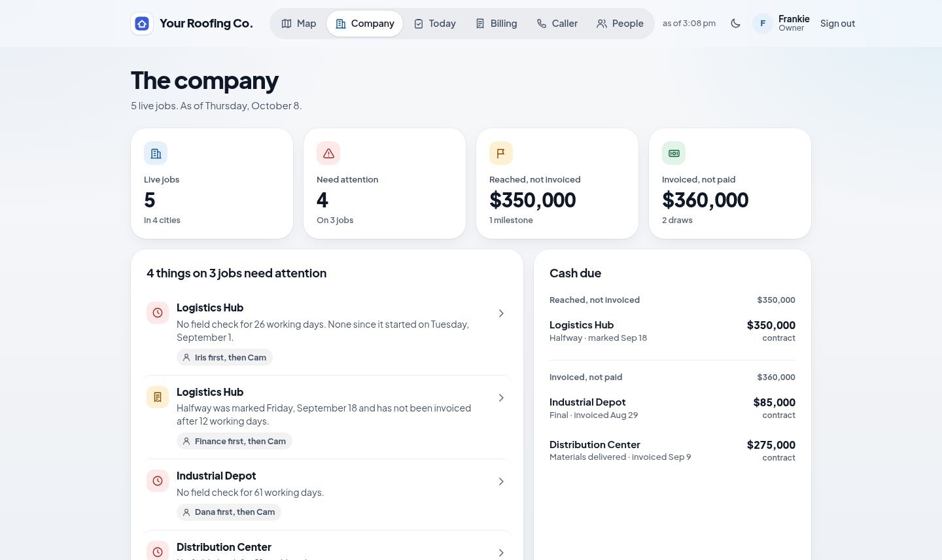
Task: Toggle dark mode with the moon icon
Action: coord(736,24)
